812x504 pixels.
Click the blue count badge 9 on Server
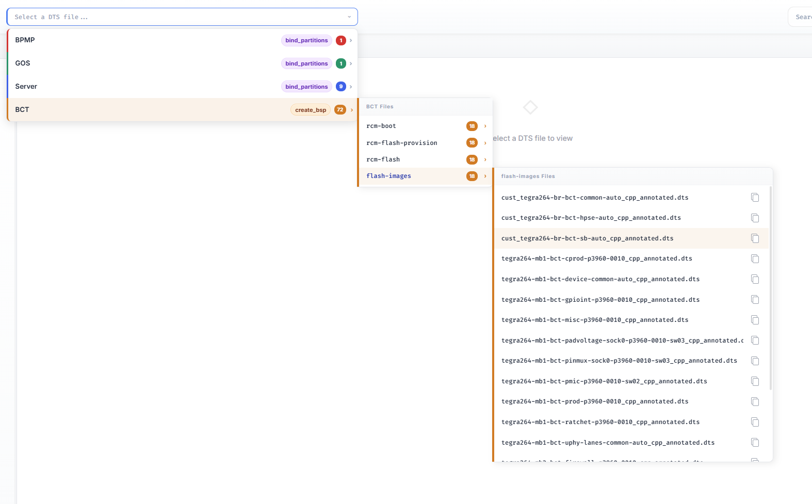coord(341,87)
